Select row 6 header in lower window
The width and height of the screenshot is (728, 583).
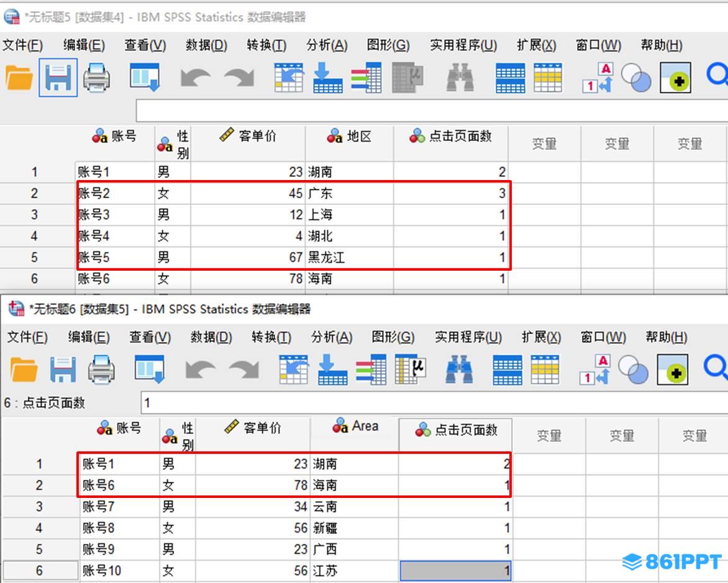pyautogui.click(x=40, y=571)
